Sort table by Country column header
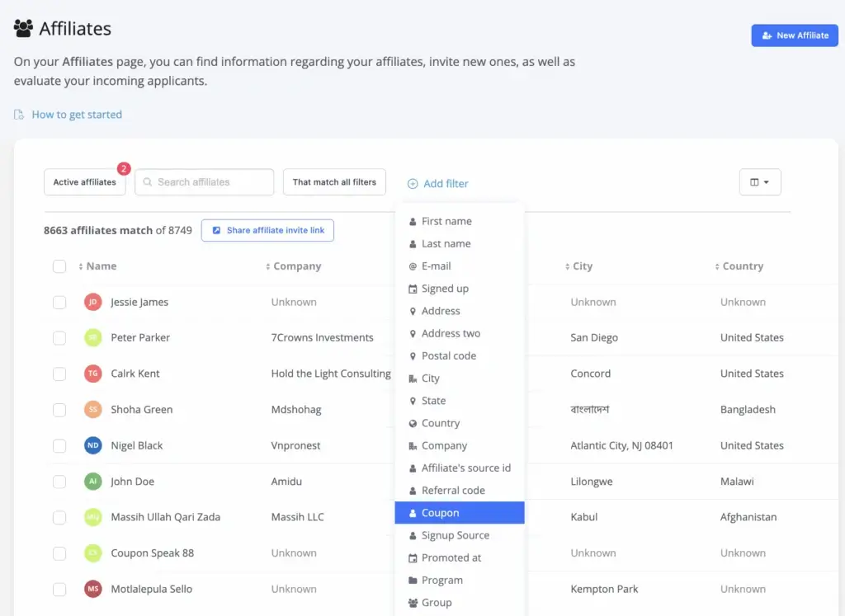The height and width of the screenshot is (616, 845). pyautogui.click(x=743, y=266)
